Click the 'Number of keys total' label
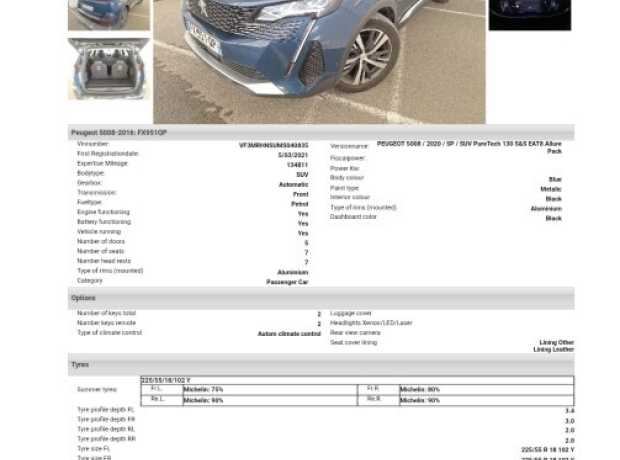 pos(106,313)
